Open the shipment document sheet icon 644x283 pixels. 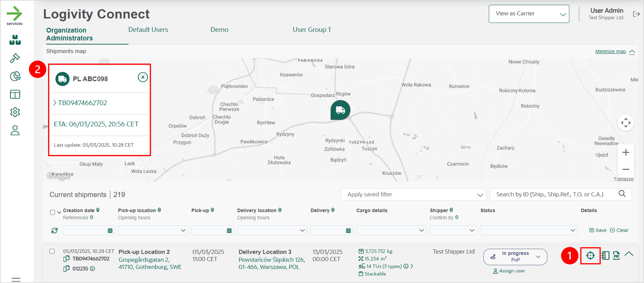(x=605, y=256)
